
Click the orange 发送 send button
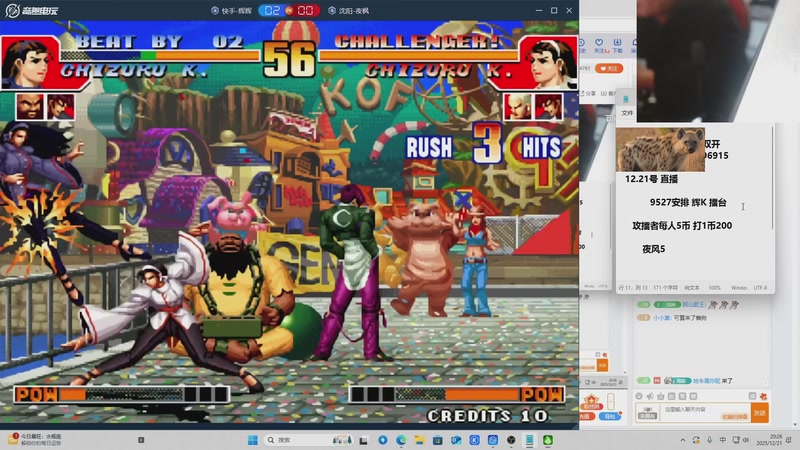(x=760, y=413)
